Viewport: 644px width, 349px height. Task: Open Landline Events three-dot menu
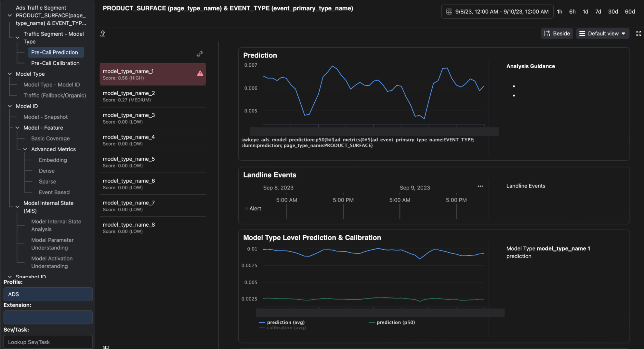point(480,186)
